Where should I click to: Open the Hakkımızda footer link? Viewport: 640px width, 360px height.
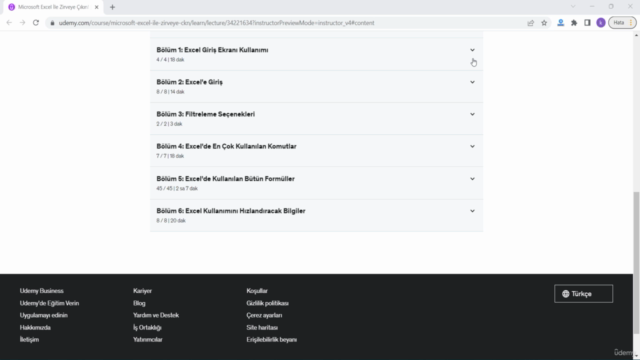coord(35,327)
